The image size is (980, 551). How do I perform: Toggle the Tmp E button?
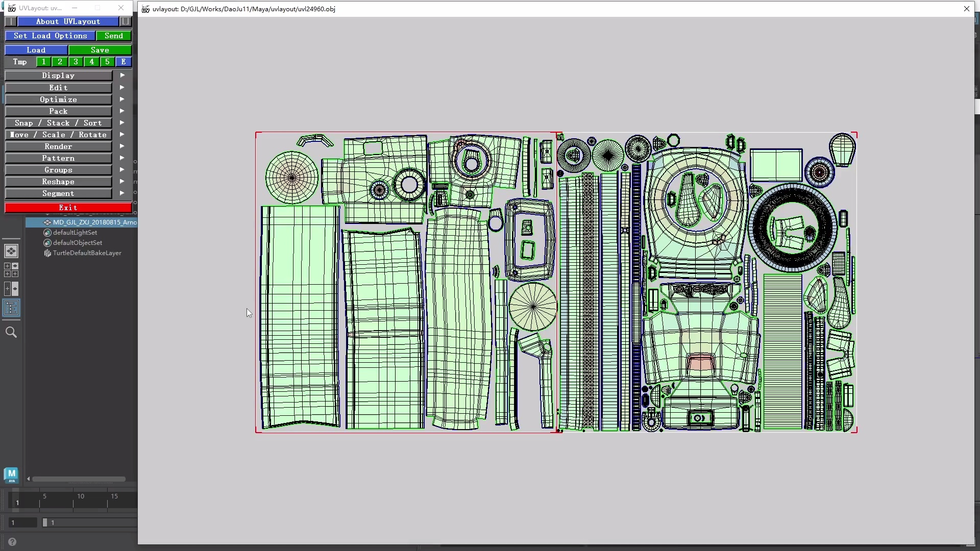pos(123,62)
